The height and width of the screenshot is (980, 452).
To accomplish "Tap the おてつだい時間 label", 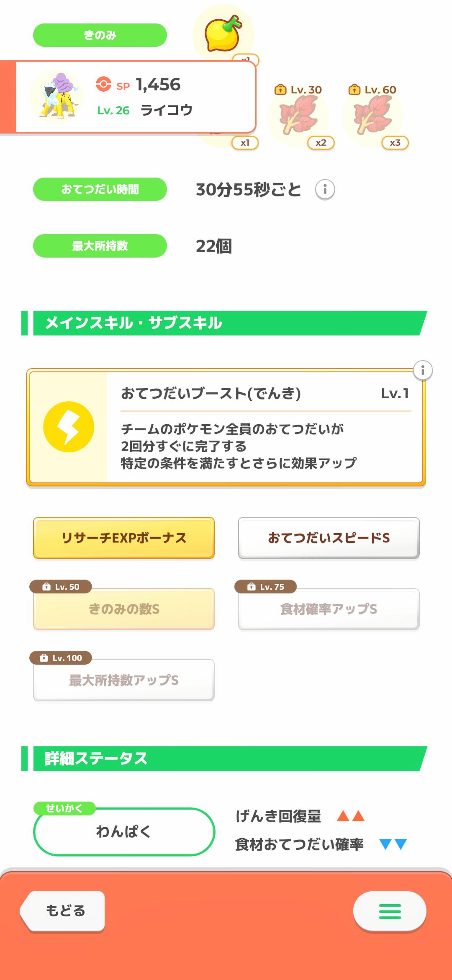I will pos(100,189).
